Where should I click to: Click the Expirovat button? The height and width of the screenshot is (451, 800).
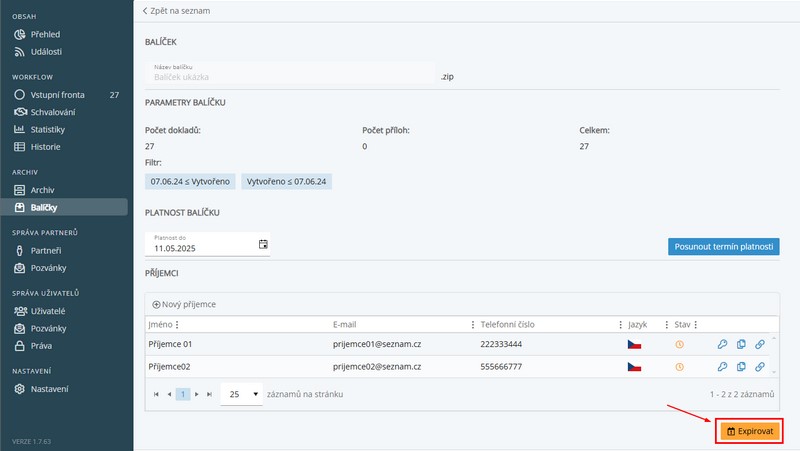coord(749,431)
